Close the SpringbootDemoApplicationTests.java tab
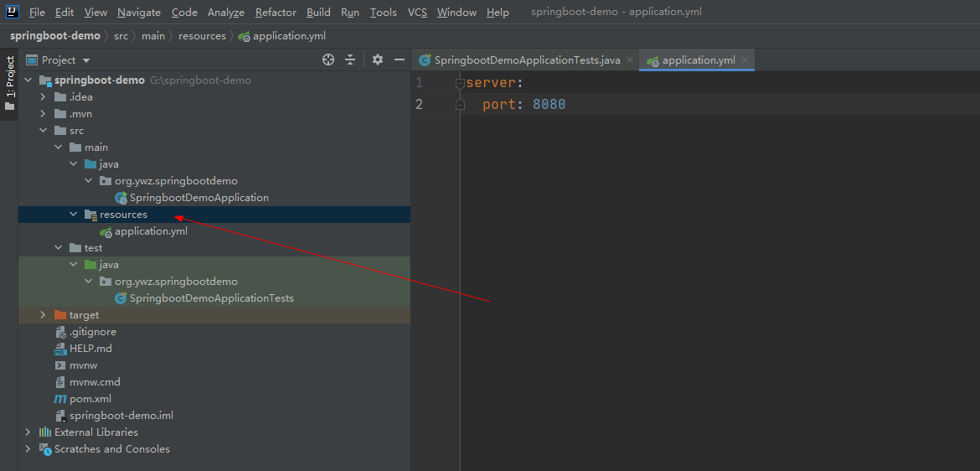The height and width of the screenshot is (471, 980). coord(629,60)
